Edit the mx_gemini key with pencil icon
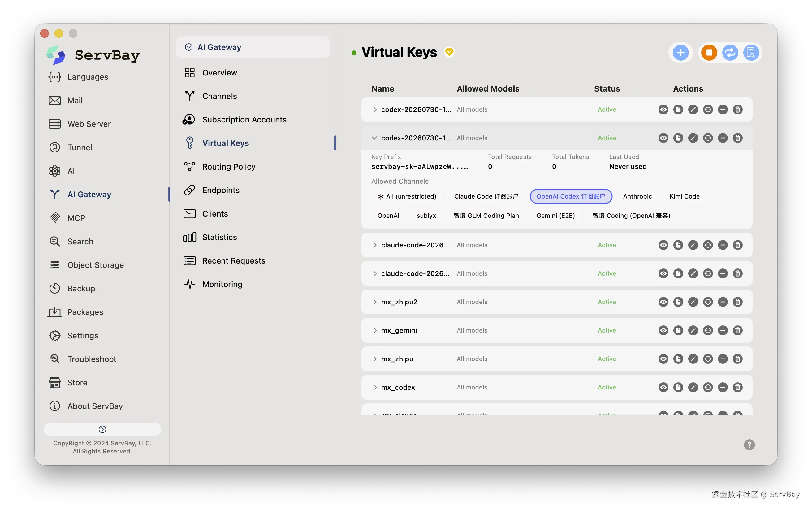 tap(693, 330)
